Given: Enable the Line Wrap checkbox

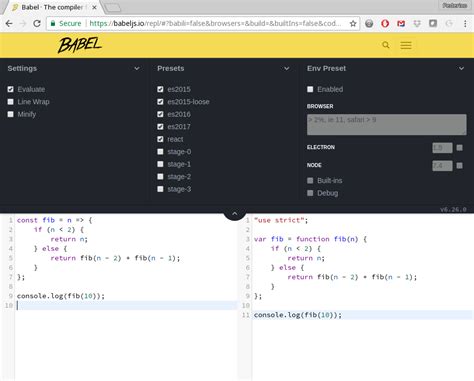Looking at the screenshot, I should 11,102.
